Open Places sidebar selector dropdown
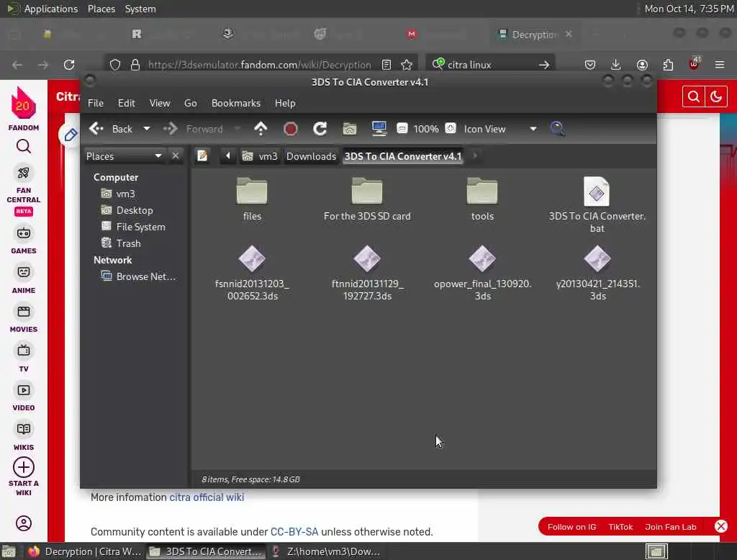Screen dimensions: 737x560 (124, 156)
